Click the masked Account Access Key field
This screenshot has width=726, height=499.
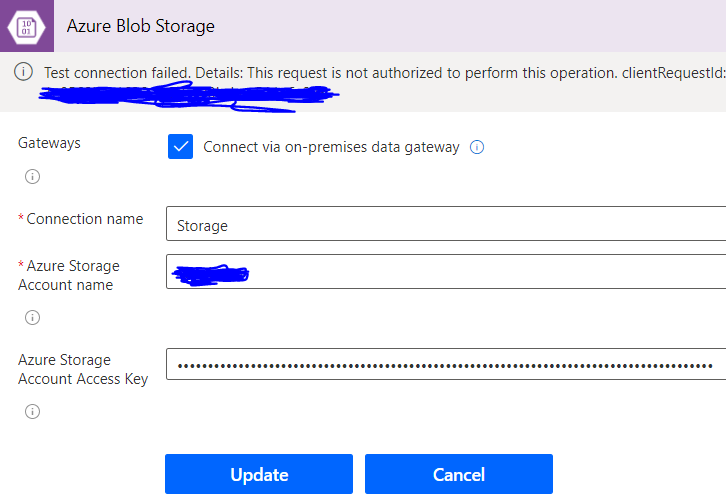(x=446, y=365)
